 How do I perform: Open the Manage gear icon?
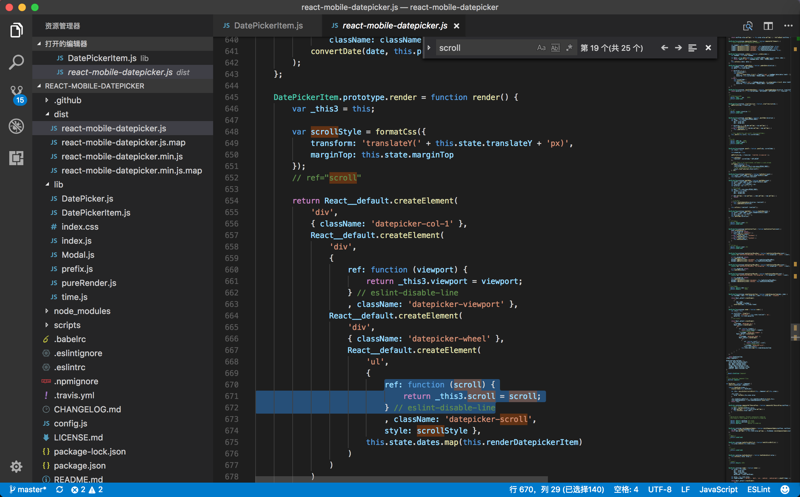tap(16, 467)
